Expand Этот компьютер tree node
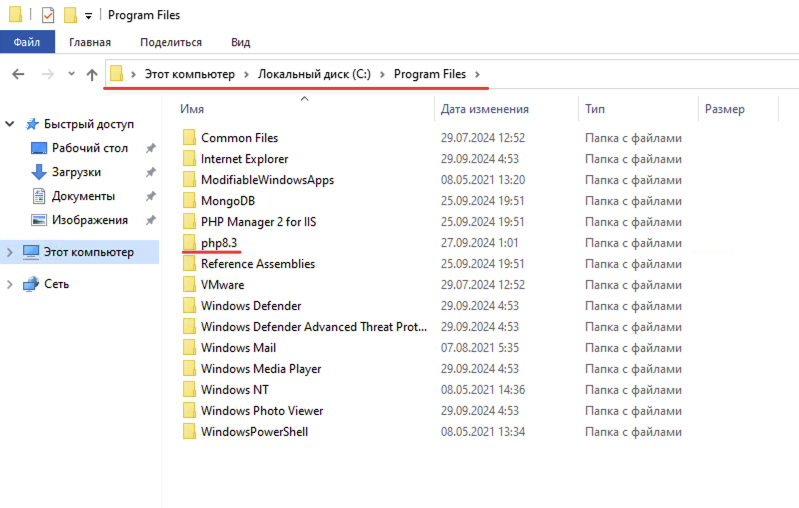The width and height of the screenshot is (799, 508). click(10, 252)
